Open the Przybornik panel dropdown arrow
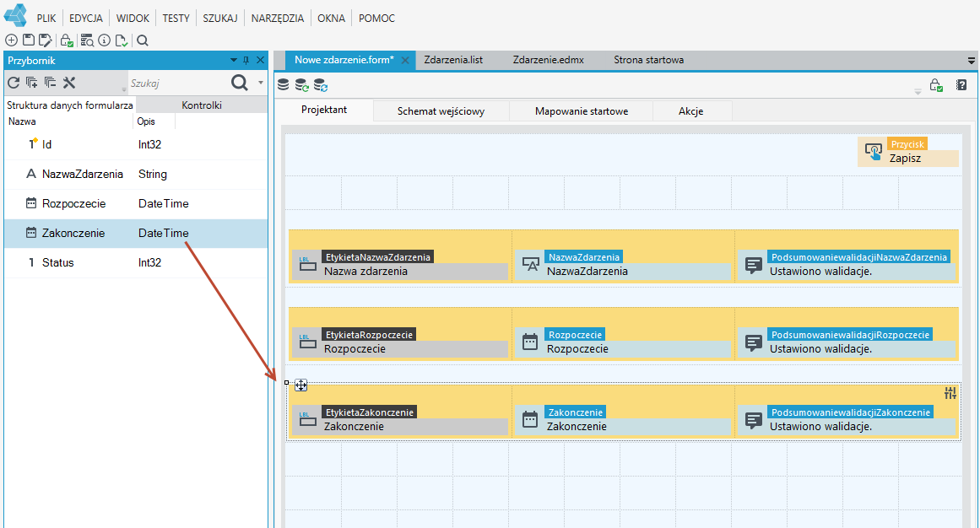 pos(234,61)
